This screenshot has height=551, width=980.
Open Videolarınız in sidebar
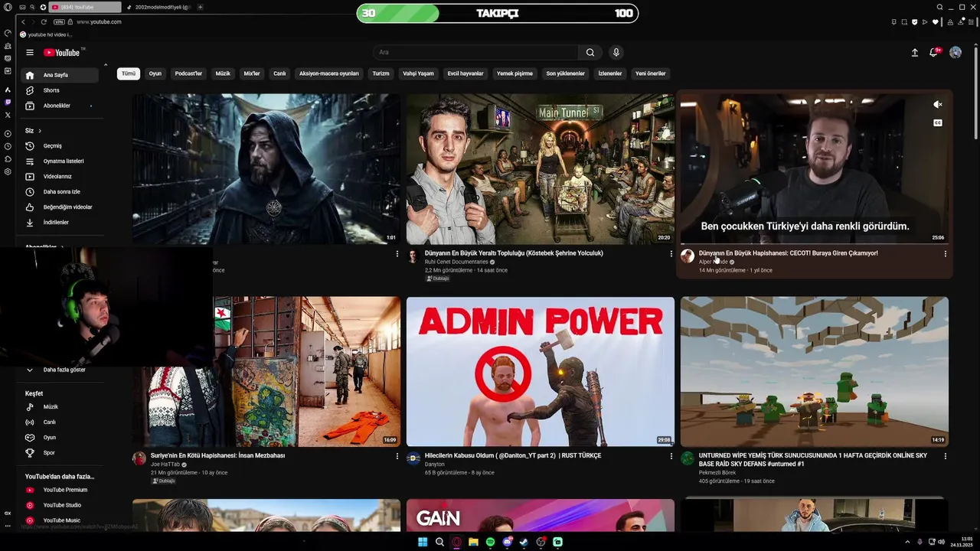[x=60, y=176]
